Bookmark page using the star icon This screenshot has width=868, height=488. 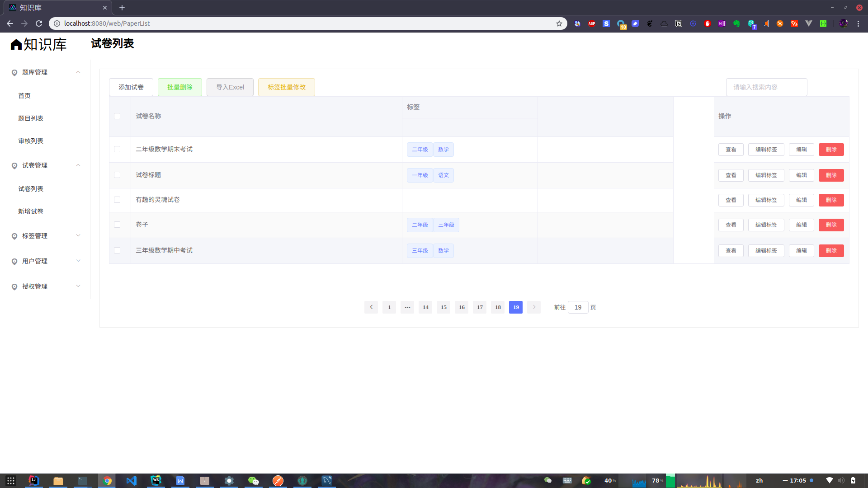(x=559, y=23)
